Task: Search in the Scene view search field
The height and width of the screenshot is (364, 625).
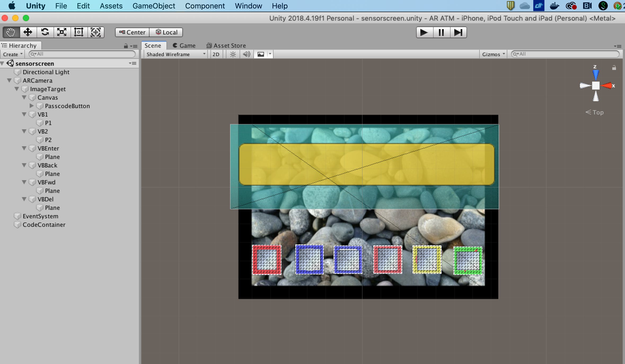Action: (x=565, y=54)
